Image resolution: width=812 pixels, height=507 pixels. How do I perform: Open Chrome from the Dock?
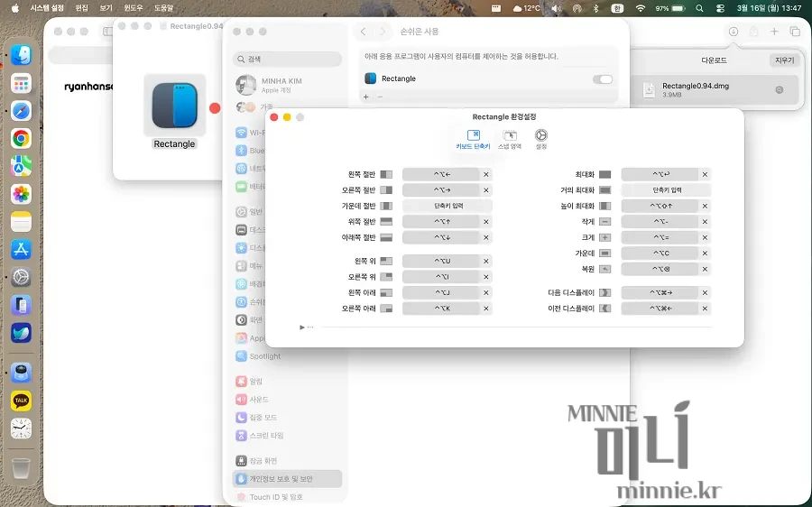(22, 138)
